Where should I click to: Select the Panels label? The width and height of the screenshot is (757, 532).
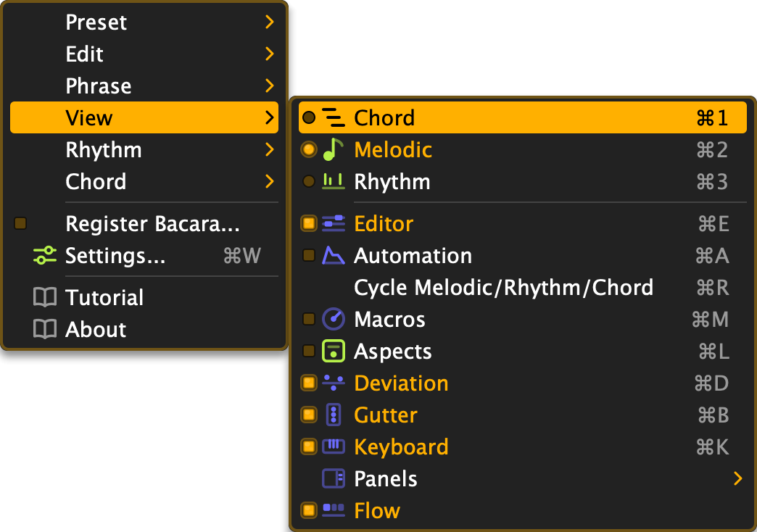[386, 478]
